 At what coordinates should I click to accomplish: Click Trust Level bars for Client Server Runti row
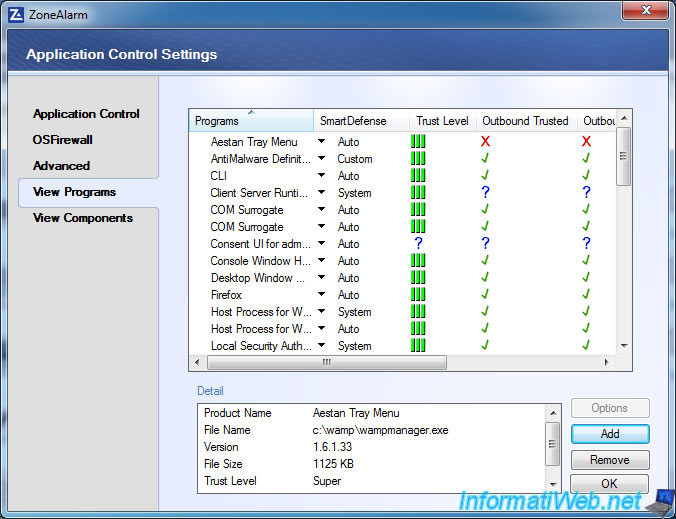[418, 192]
